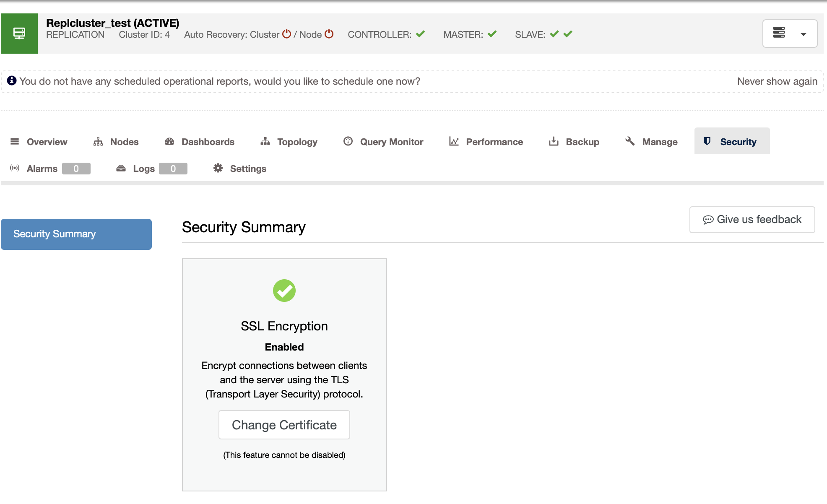This screenshot has width=827, height=504.
Task: Click the Alarms broadcast icon
Action: 15,168
